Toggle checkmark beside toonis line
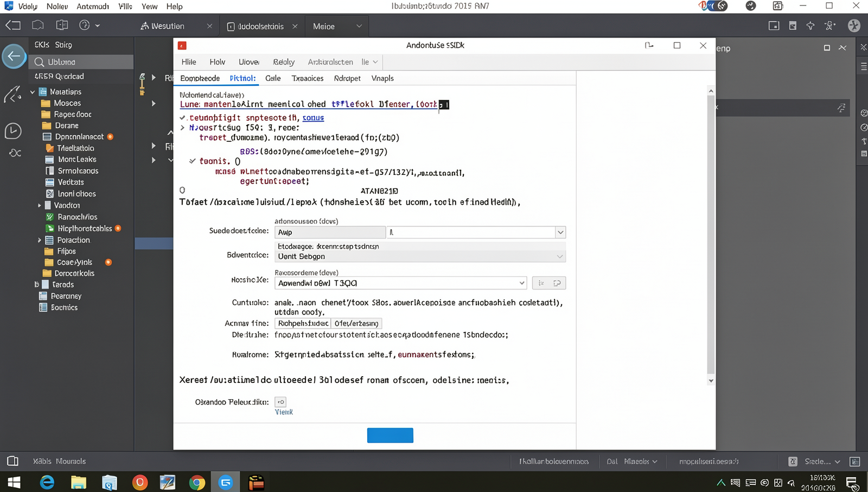The width and height of the screenshot is (868, 492). coord(193,161)
